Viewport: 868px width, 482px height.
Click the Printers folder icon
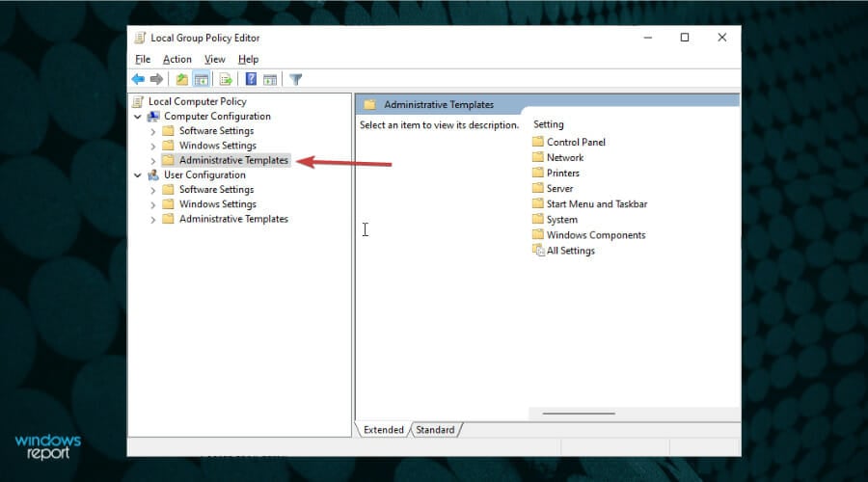[x=538, y=173]
